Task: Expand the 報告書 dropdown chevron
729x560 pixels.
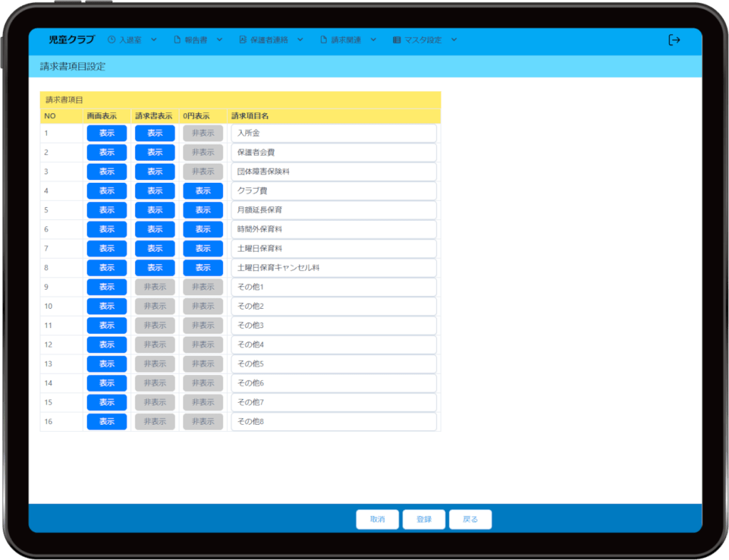Action: click(219, 40)
